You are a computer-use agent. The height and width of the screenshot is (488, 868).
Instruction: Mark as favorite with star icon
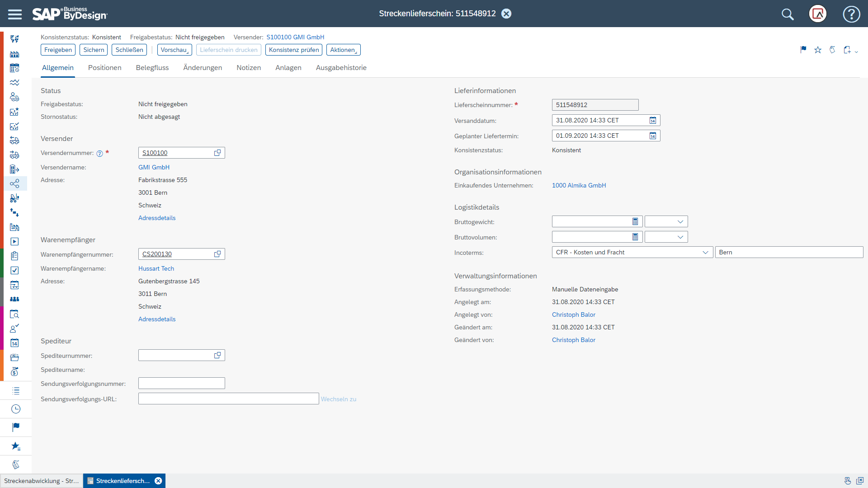818,50
